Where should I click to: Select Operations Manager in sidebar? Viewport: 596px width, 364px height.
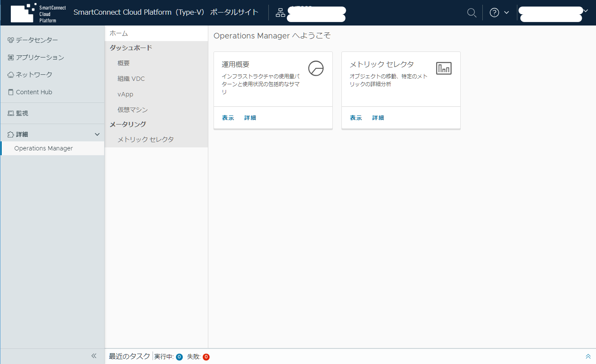tap(52, 148)
